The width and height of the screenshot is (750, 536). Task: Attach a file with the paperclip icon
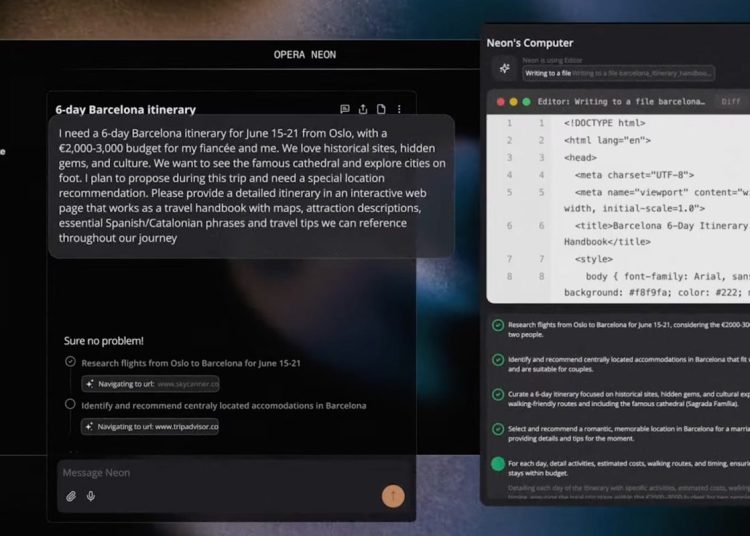click(71, 496)
